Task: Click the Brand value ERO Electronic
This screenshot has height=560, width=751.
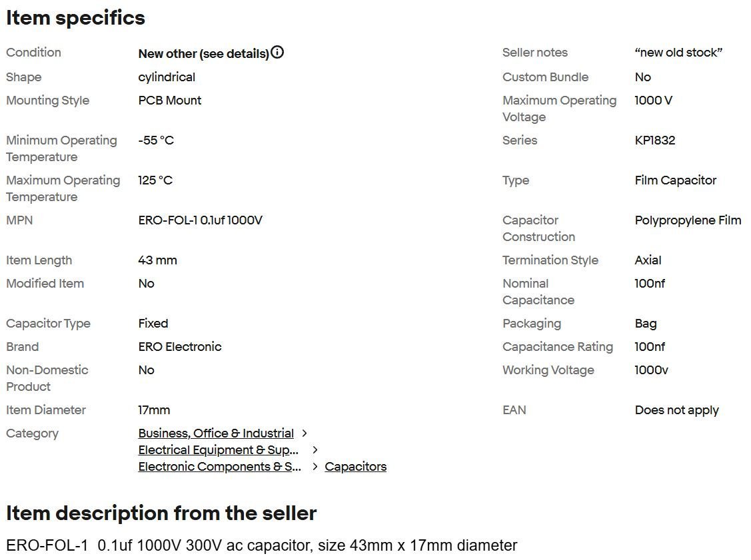Action: [179, 347]
